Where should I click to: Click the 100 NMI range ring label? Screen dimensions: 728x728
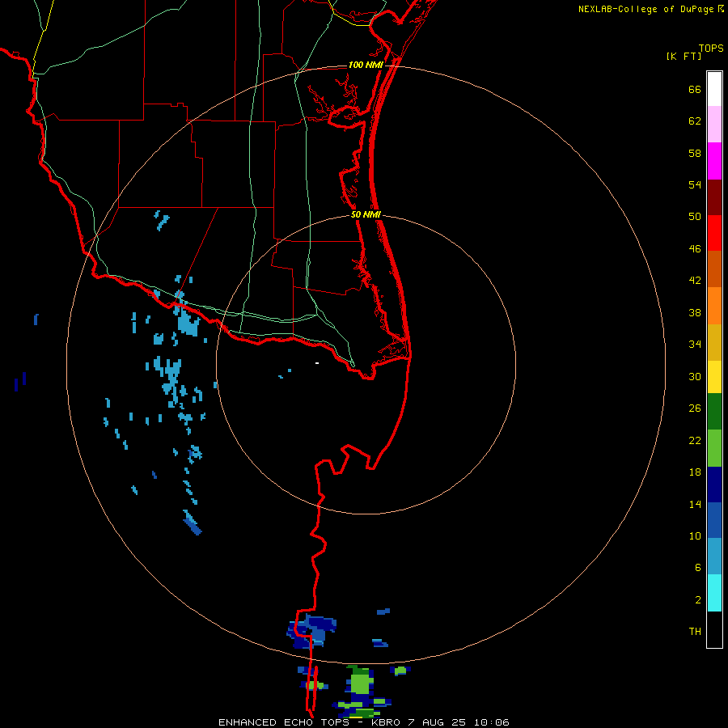pyautogui.click(x=366, y=65)
